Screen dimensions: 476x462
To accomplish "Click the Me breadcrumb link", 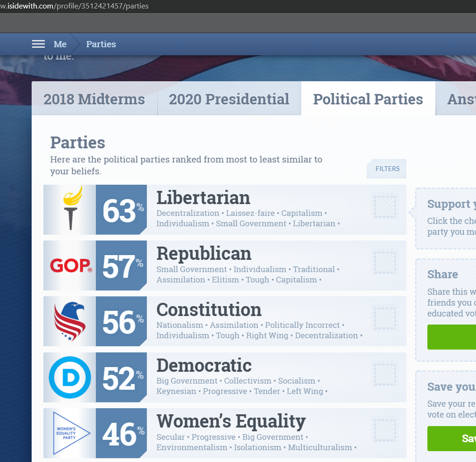I will tap(60, 44).
